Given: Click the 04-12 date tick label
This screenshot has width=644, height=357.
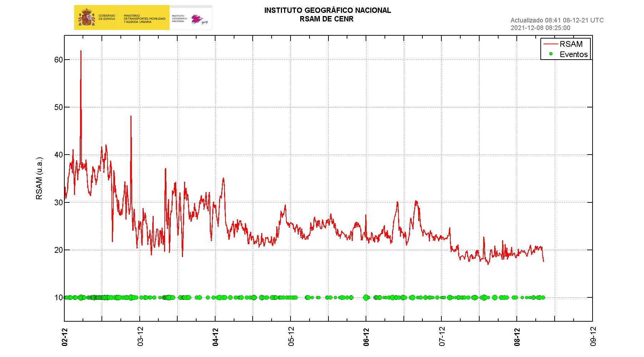Looking at the screenshot, I should click(x=216, y=336).
